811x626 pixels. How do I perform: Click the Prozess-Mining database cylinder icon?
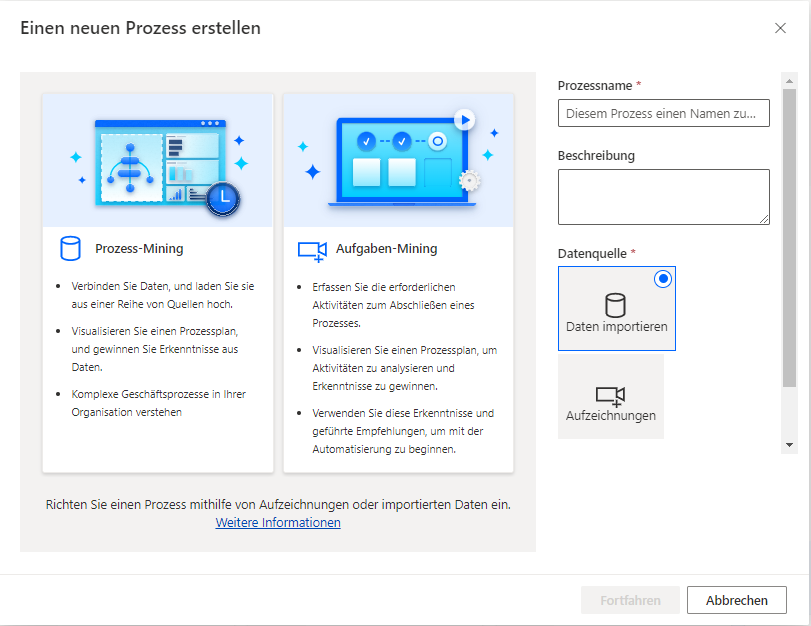coord(70,248)
